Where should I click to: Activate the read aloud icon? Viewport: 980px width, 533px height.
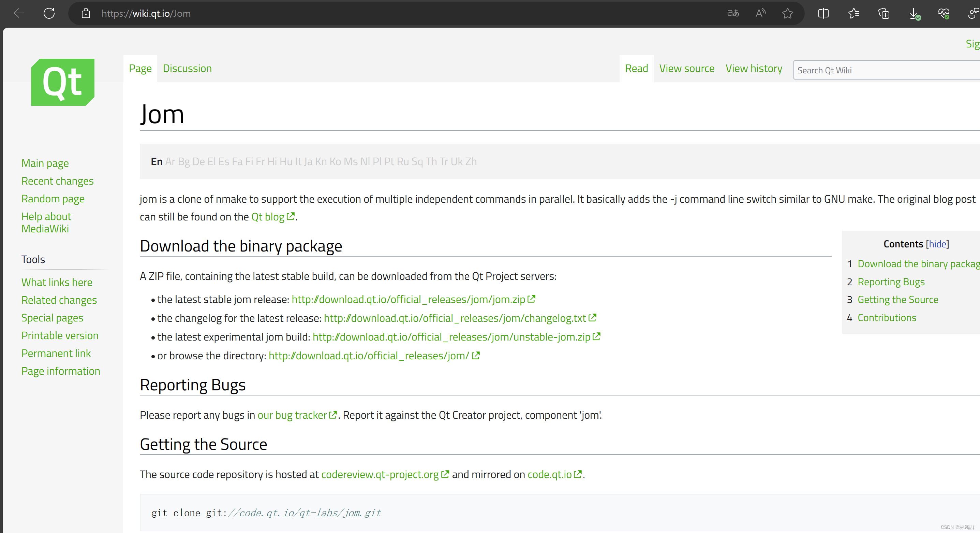[760, 13]
